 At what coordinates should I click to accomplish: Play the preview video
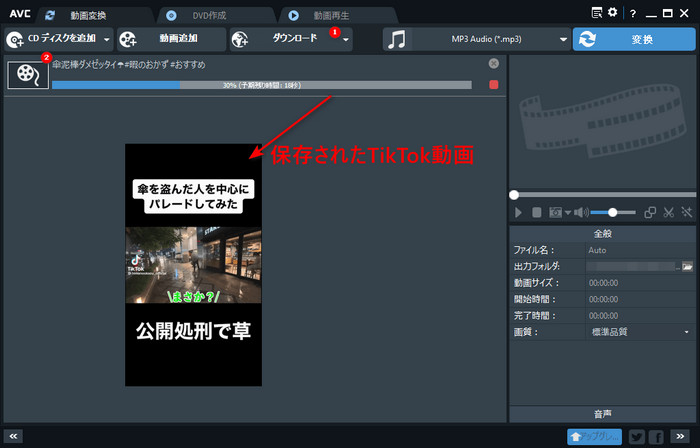click(x=518, y=212)
